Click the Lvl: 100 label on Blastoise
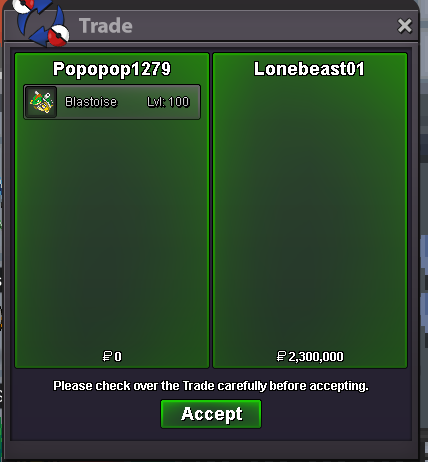 point(168,102)
